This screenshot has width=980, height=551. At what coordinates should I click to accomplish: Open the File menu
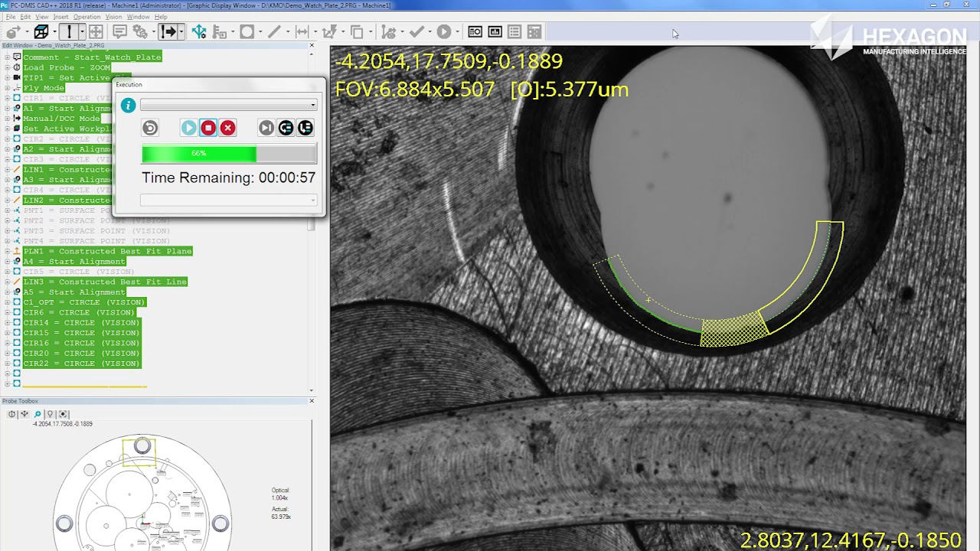11,17
